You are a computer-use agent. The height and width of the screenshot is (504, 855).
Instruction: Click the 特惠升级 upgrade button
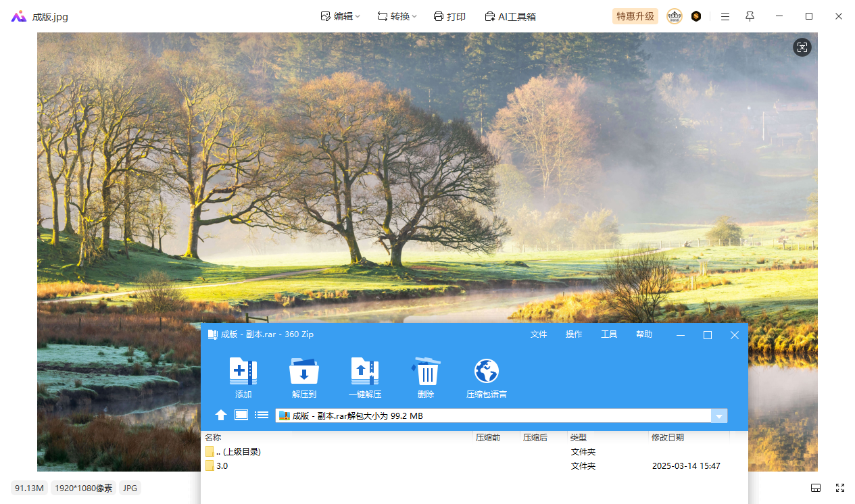coord(635,16)
